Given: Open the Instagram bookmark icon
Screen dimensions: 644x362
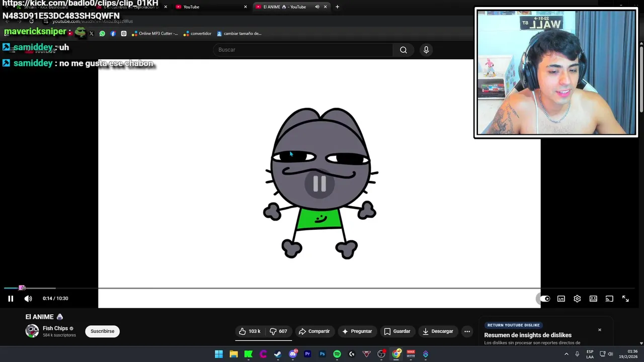Looking at the screenshot, I should point(124,34).
